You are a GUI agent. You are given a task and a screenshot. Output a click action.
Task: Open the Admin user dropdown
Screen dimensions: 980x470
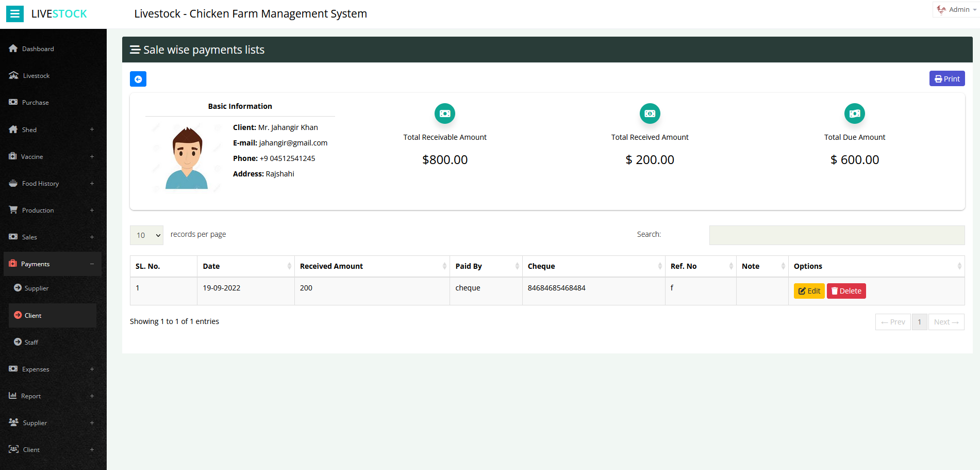pyautogui.click(x=957, y=10)
